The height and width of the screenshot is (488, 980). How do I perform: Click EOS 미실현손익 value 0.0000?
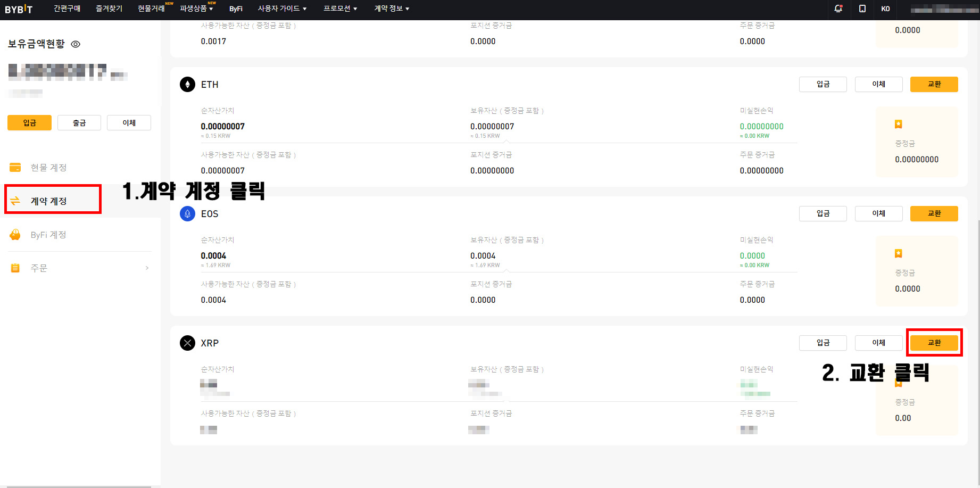(752, 256)
